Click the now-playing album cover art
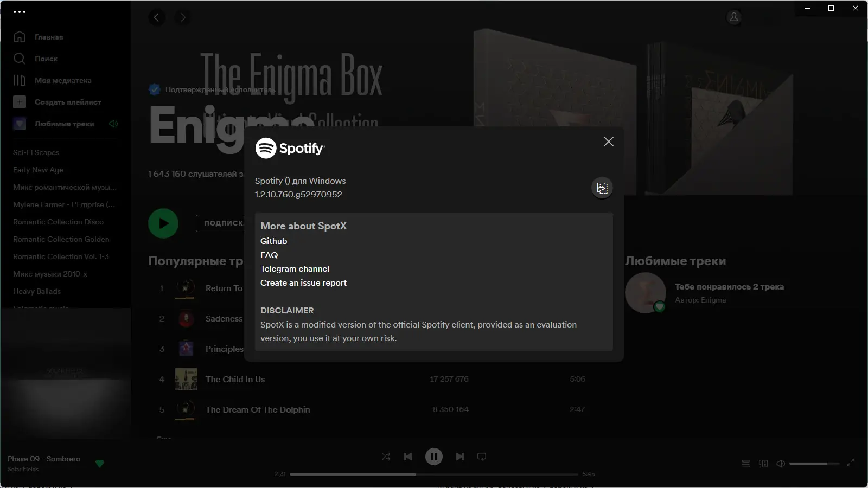The height and width of the screenshot is (488, 868). tap(66, 374)
